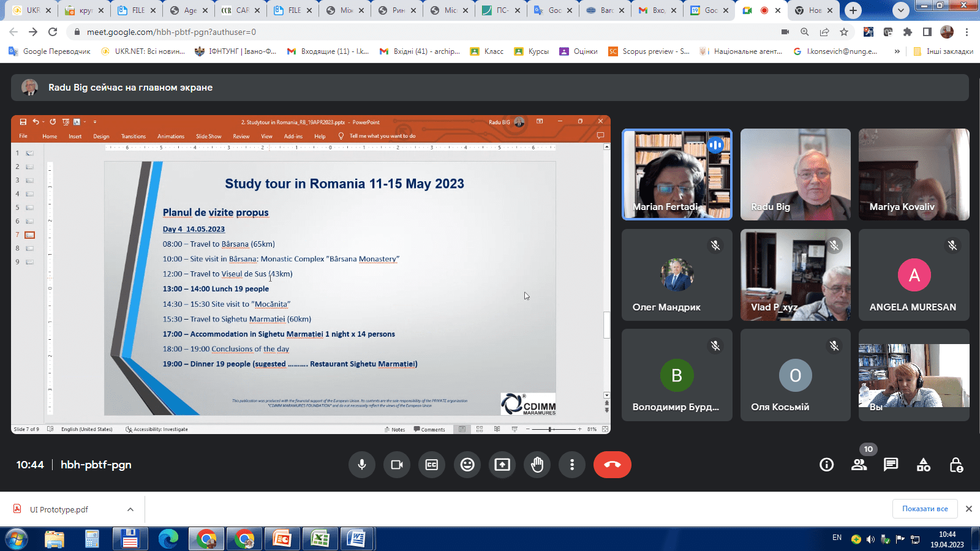The height and width of the screenshot is (551, 980).
Task: Open the browser tab search dropdown
Action: [900, 10]
